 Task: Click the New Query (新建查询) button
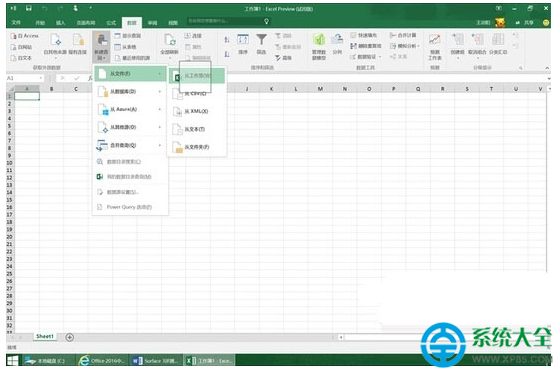(x=101, y=47)
